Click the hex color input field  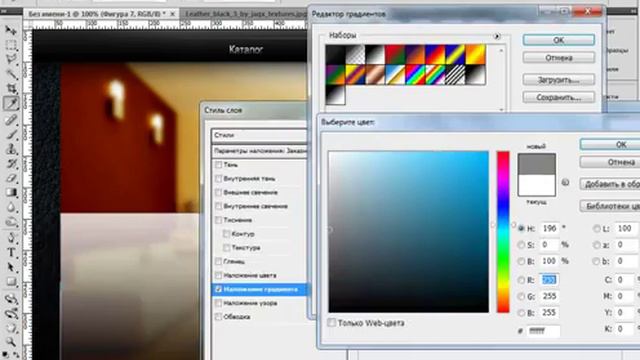(543, 331)
